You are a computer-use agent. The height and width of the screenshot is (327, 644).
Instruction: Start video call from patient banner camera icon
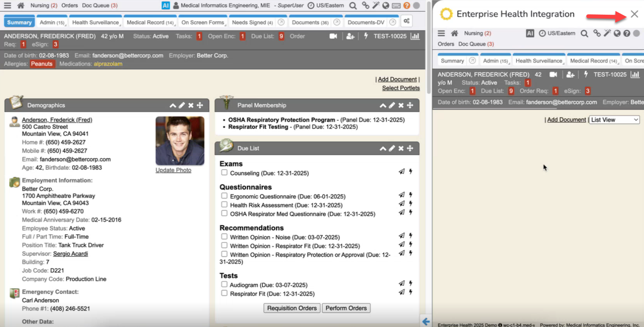point(333,36)
